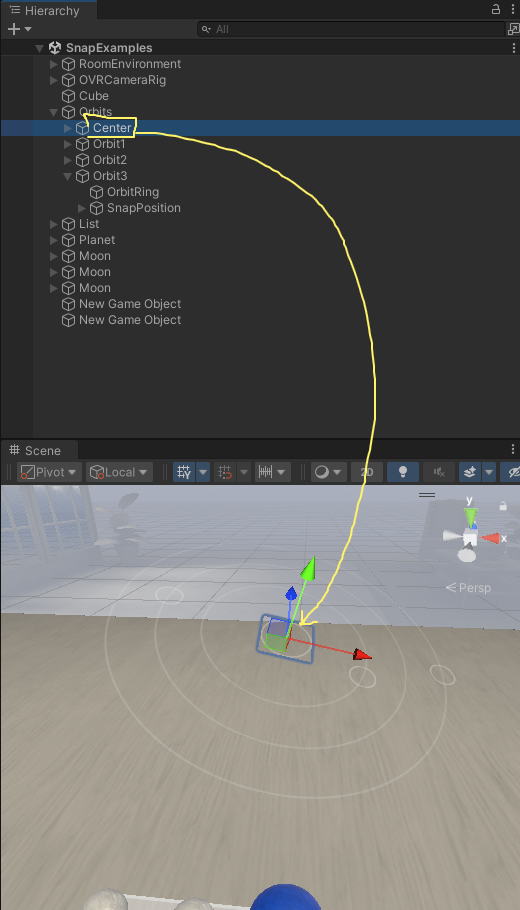Click the cube icon next to OrbitRing

point(96,192)
